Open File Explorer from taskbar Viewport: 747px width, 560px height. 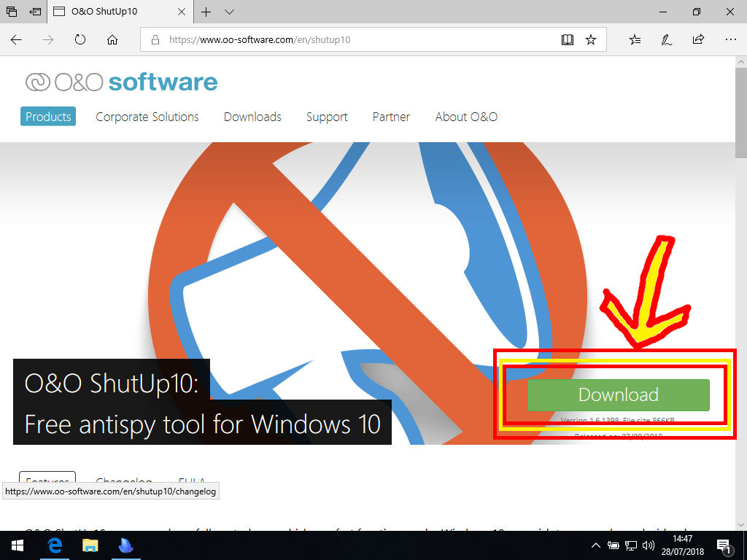(x=90, y=545)
